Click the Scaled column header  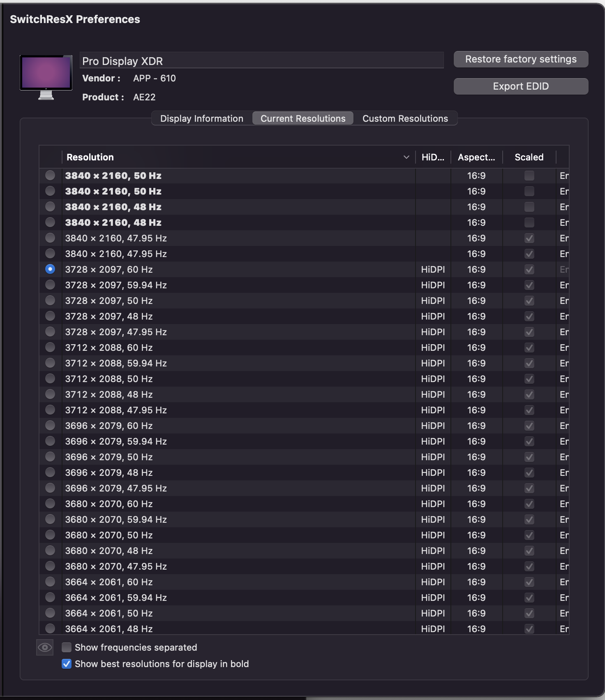(x=529, y=157)
